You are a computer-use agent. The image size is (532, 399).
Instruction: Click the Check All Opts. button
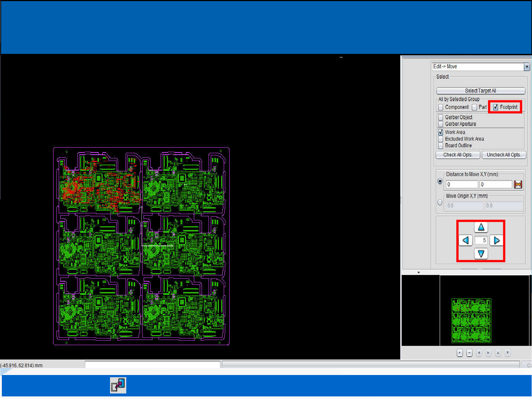click(x=458, y=155)
